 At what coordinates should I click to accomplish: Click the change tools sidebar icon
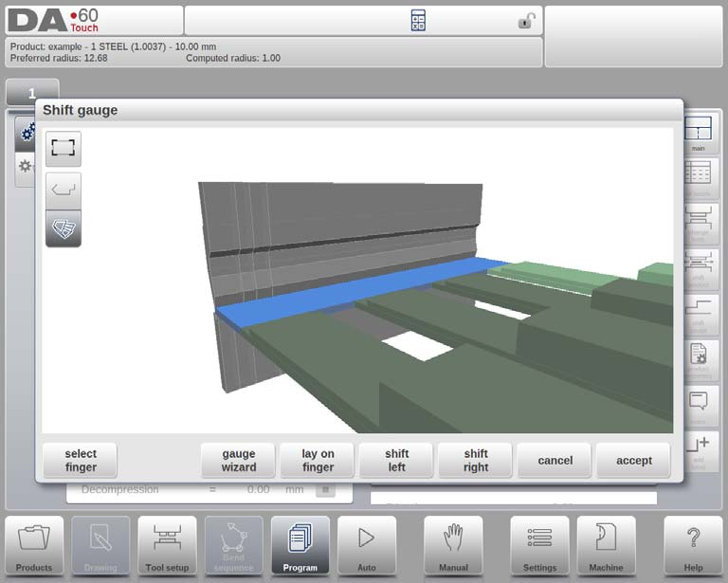tap(699, 224)
